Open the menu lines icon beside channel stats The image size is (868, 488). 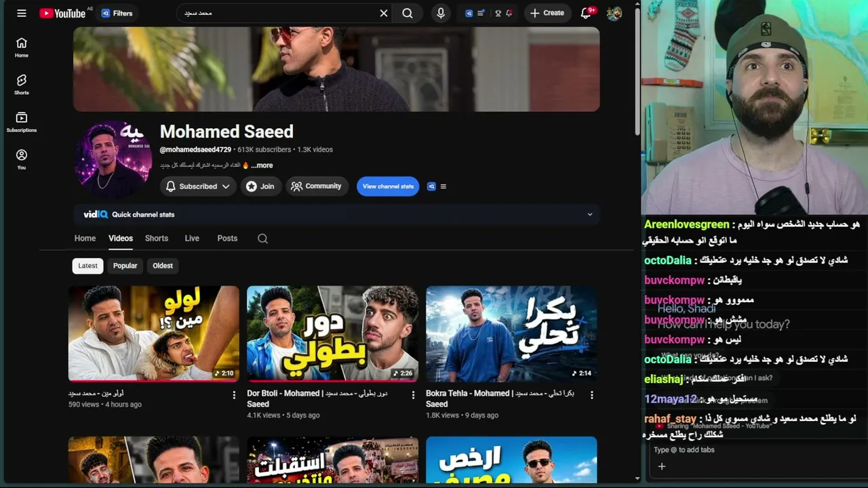click(443, 186)
